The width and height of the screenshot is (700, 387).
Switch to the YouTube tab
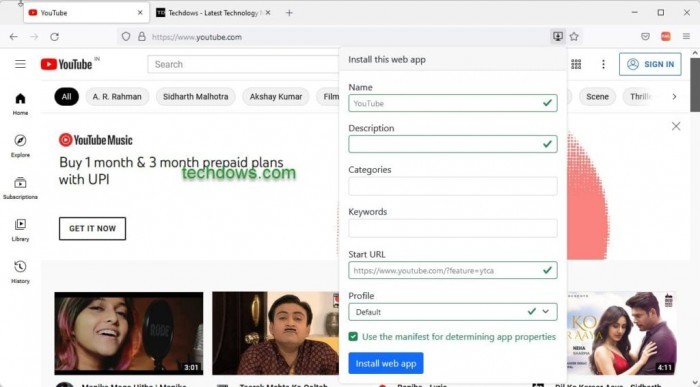(x=86, y=13)
